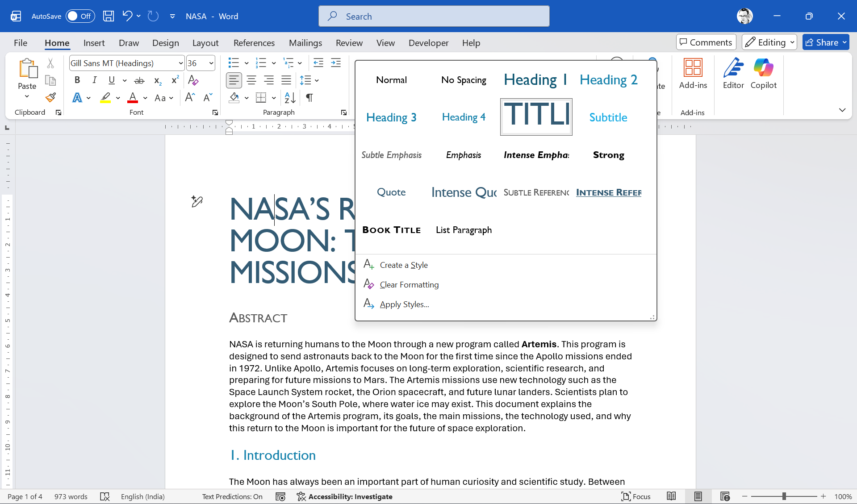The height and width of the screenshot is (504, 857).
Task: Open Focus mode in status bar
Action: 636,496
